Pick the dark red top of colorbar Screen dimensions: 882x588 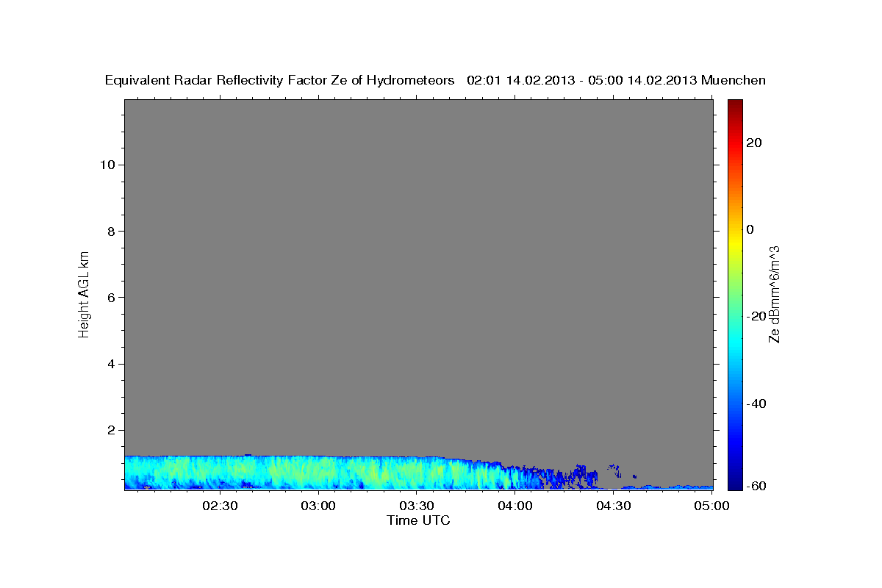(x=735, y=104)
